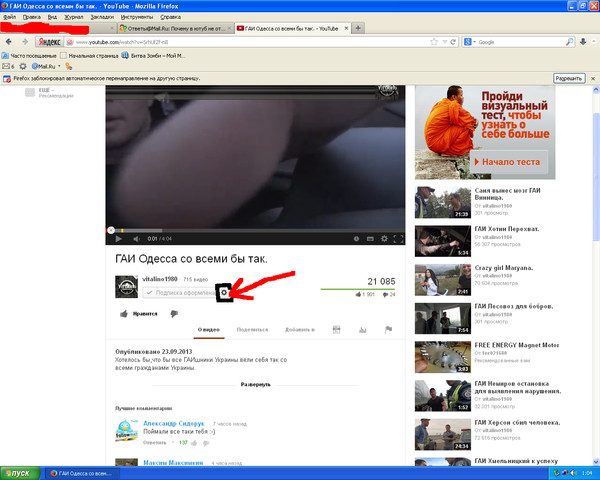Expand description with Развернуть
The height and width of the screenshot is (480, 600).
point(255,384)
